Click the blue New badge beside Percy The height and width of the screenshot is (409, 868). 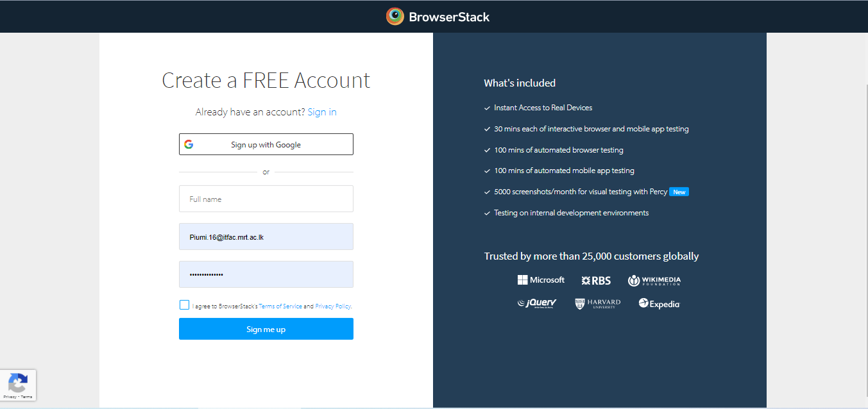679,192
